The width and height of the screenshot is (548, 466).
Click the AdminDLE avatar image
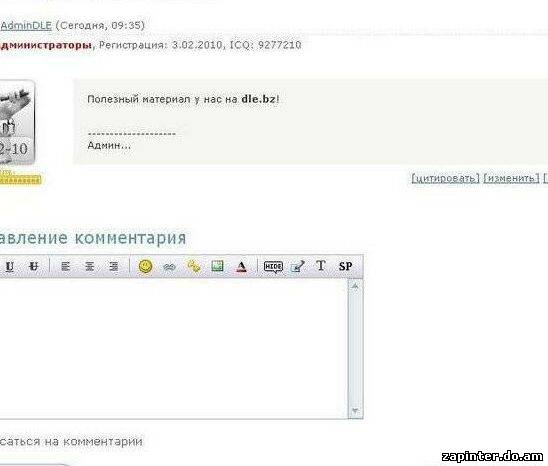17,122
